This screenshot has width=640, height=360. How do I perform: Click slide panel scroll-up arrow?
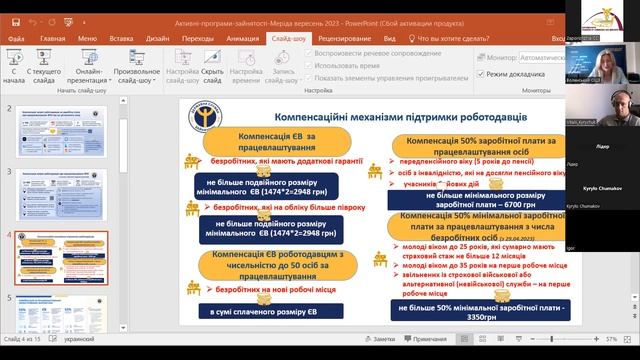(123, 100)
